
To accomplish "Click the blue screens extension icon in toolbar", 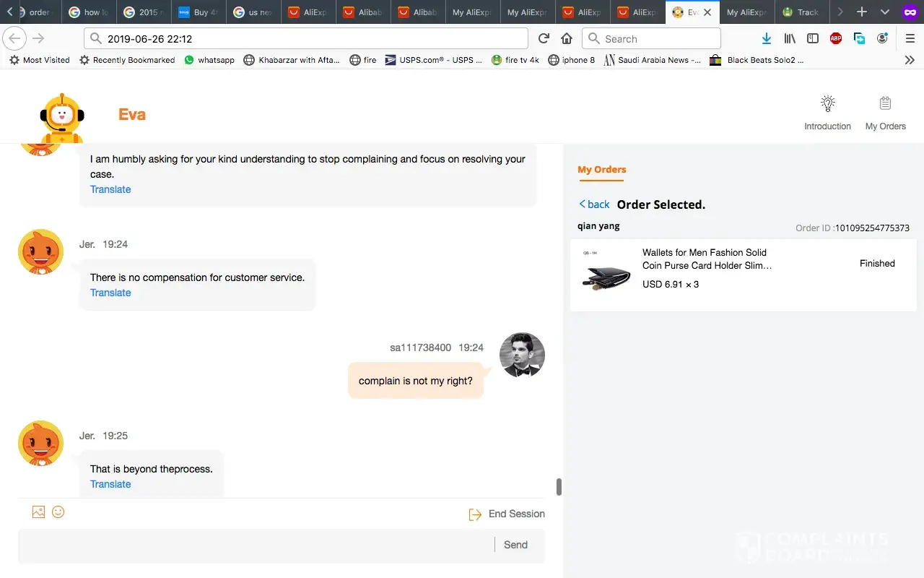I will pos(859,39).
